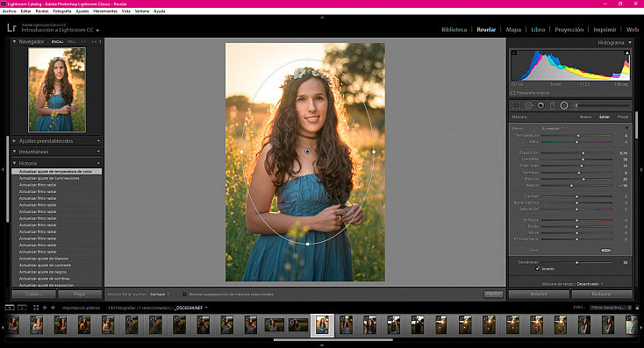The width and height of the screenshot is (644, 348).
Task: Open the Ayuda menu
Action: (x=160, y=11)
